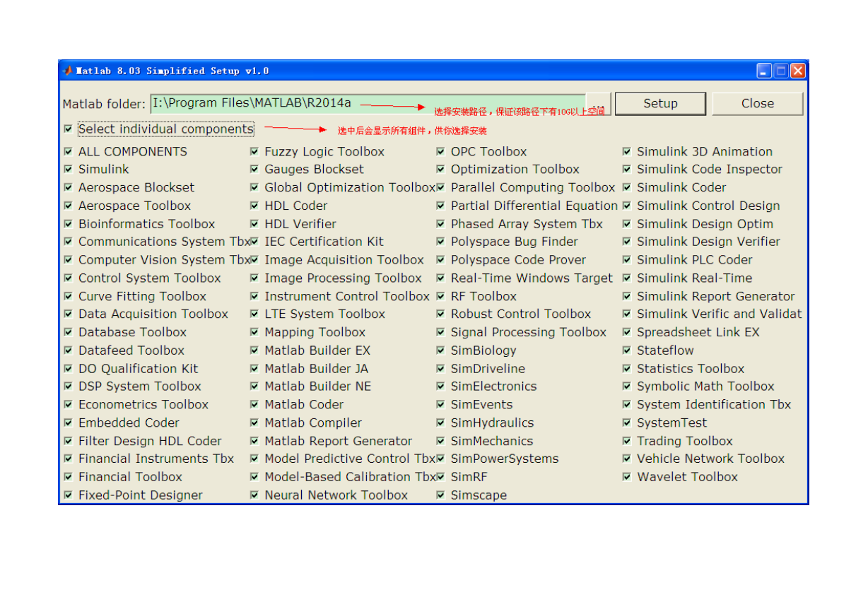Toggle DSP System Toolbox
The height and width of the screenshot is (614, 868).
click(69, 386)
